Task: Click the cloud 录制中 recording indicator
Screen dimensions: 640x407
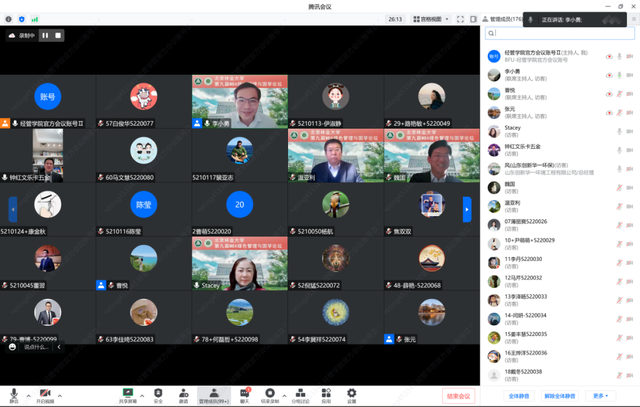Action: 22,36
